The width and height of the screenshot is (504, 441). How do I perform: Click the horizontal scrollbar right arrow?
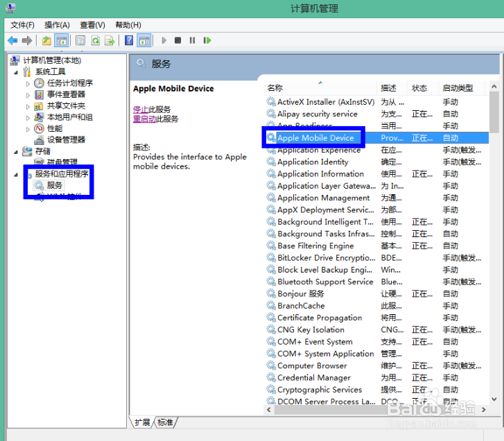point(484,410)
